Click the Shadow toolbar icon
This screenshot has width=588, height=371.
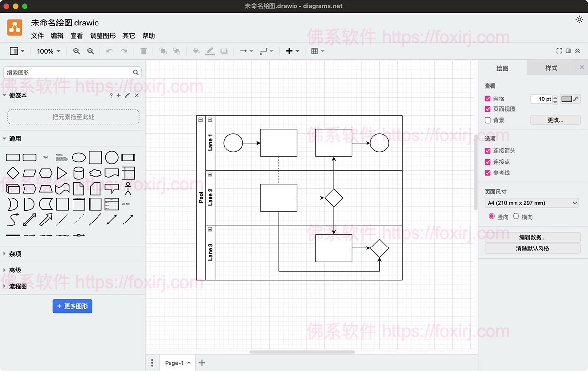[225, 51]
